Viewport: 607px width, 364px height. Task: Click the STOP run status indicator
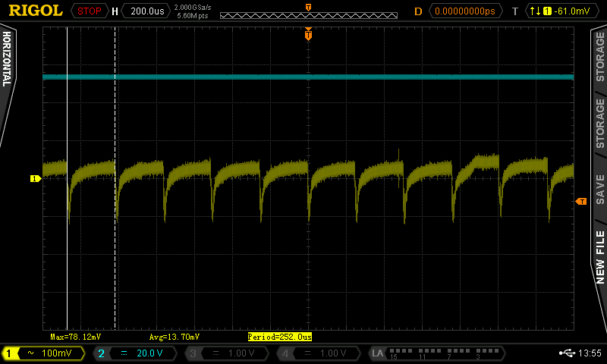pyautogui.click(x=90, y=11)
